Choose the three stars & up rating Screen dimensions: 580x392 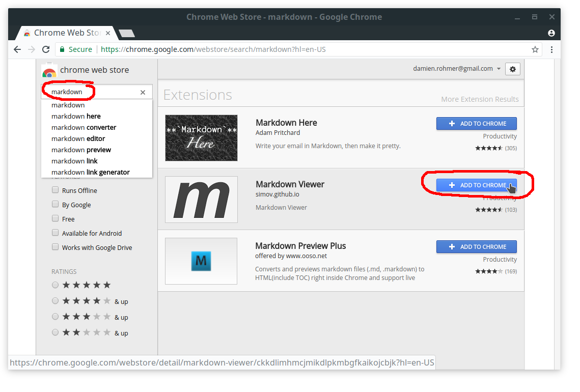56,317
